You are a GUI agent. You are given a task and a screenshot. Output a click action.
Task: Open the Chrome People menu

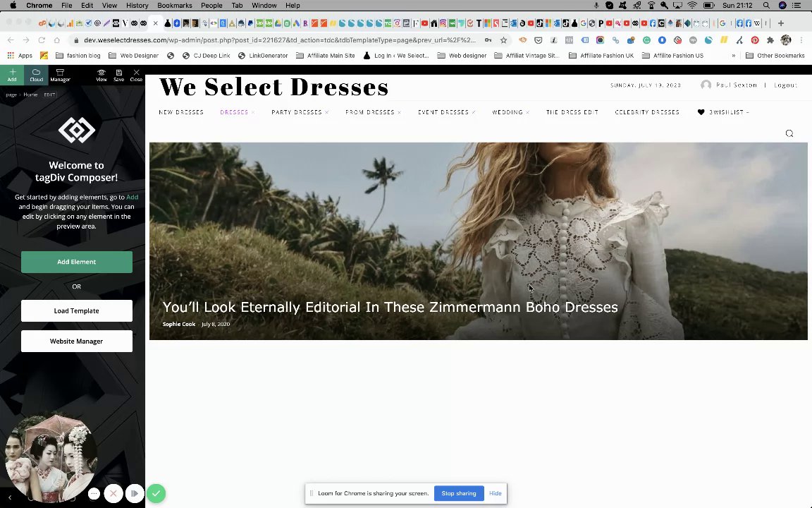point(211,5)
